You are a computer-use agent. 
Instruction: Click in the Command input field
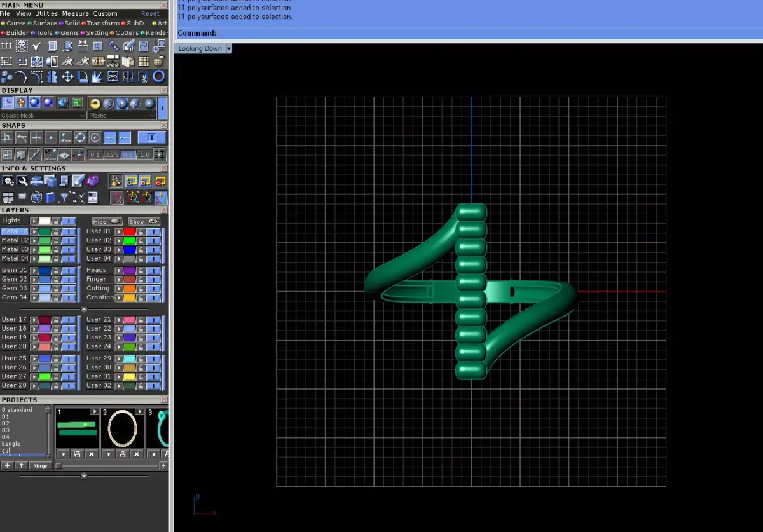coord(490,33)
